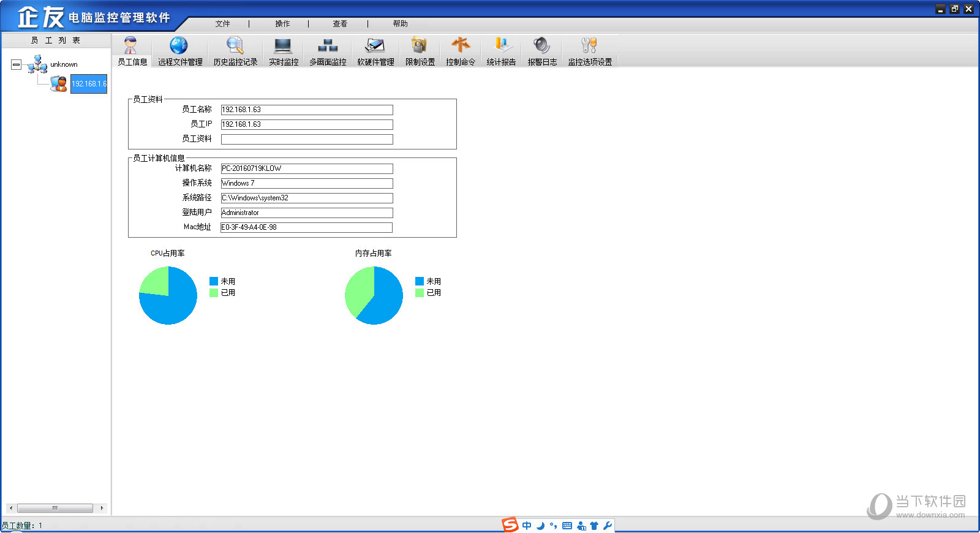Open the 查看 menu
Viewport: 980px width, 533px height.
[340, 24]
